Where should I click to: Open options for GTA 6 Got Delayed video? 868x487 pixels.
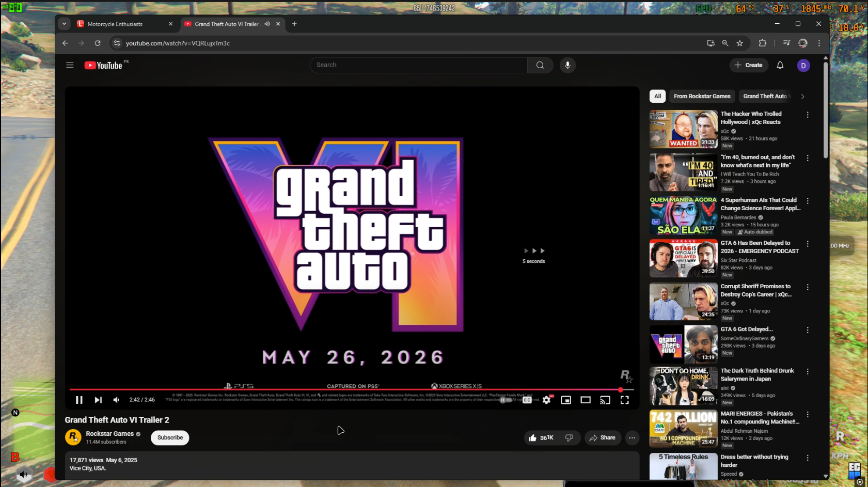pos(808,330)
